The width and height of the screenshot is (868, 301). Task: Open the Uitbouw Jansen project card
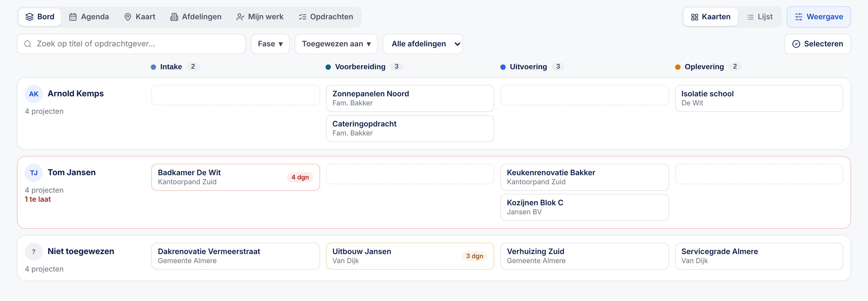tap(410, 256)
